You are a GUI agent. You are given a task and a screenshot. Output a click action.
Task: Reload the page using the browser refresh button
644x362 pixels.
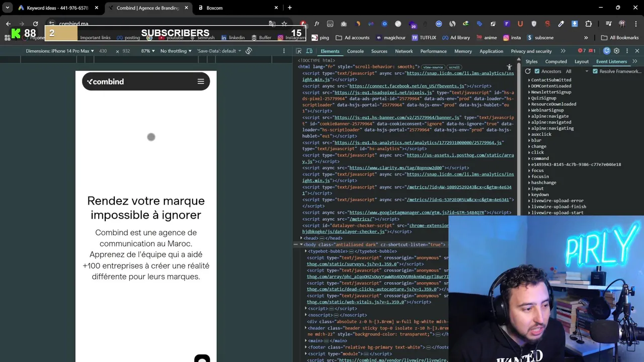pyautogui.click(x=35, y=24)
